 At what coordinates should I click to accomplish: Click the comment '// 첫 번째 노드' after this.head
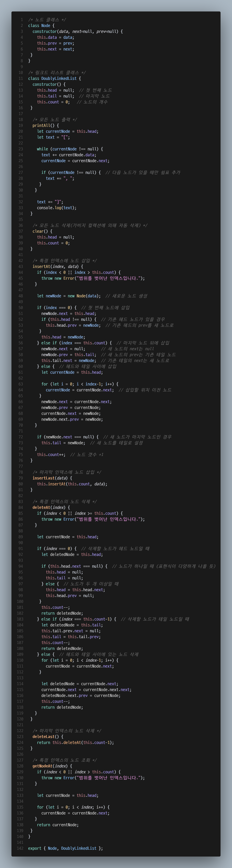click(x=96, y=90)
